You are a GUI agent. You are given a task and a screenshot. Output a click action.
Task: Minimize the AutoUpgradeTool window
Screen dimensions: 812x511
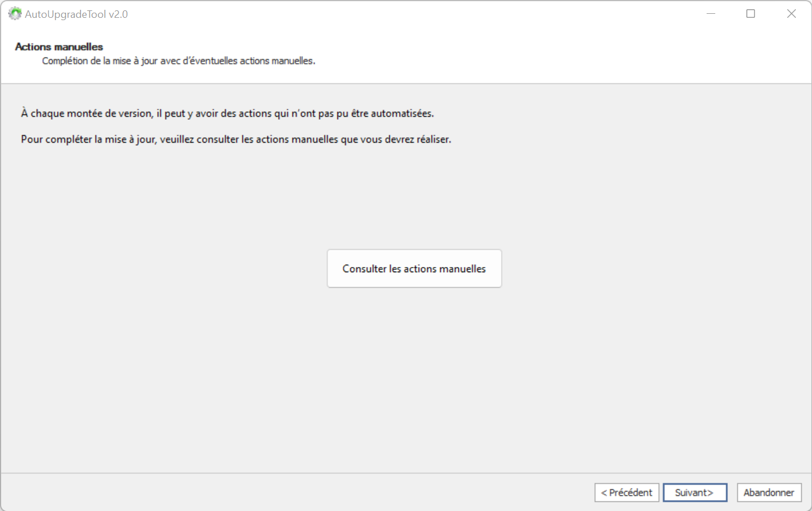click(x=711, y=14)
